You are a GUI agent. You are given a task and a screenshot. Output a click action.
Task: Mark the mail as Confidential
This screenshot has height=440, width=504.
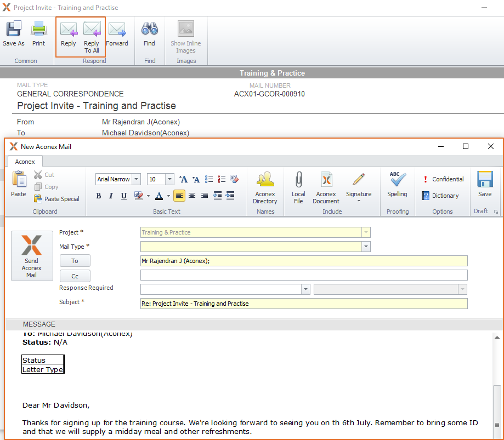click(443, 179)
